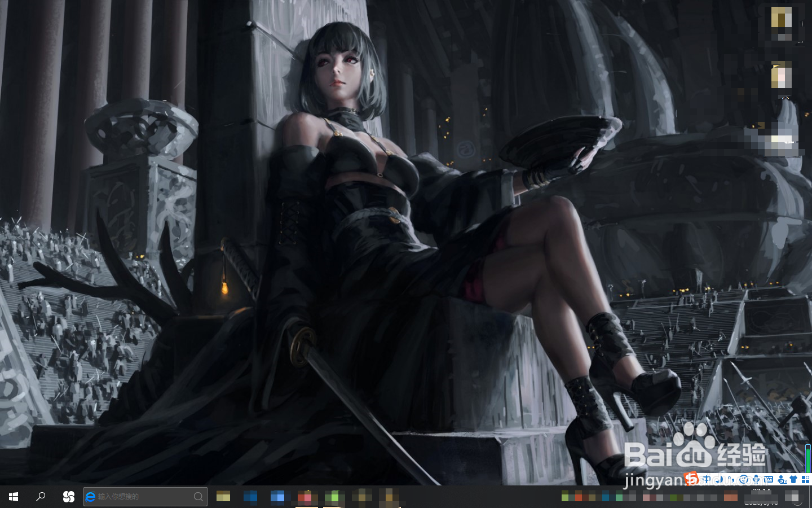Activate the microphone voice input icon
The image size is (812, 508).
[756, 479]
